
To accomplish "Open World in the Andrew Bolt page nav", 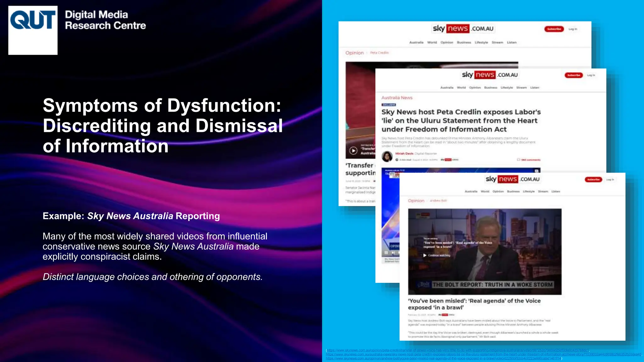I will click(485, 191).
